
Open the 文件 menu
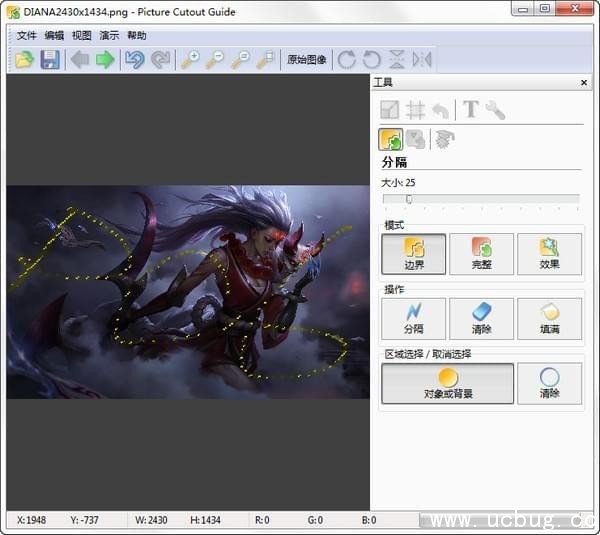26,35
